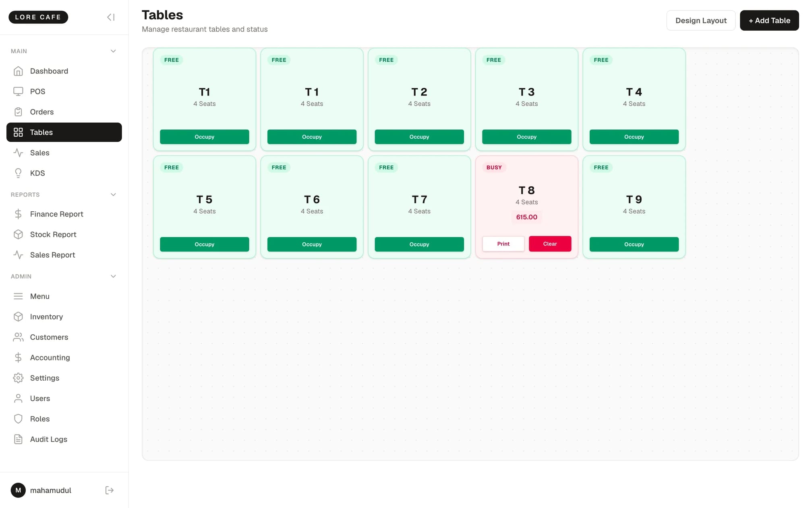Click the Add Table button
This screenshot has width=812, height=508.
pyautogui.click(x=769, y=21)
